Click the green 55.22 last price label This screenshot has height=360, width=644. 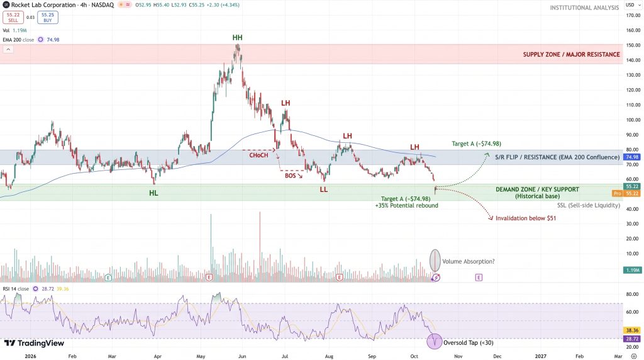632,186
